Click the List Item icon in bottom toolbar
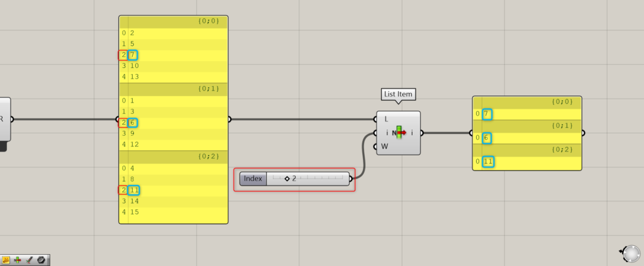Screen dimensions: 644x266 (18, 260)
